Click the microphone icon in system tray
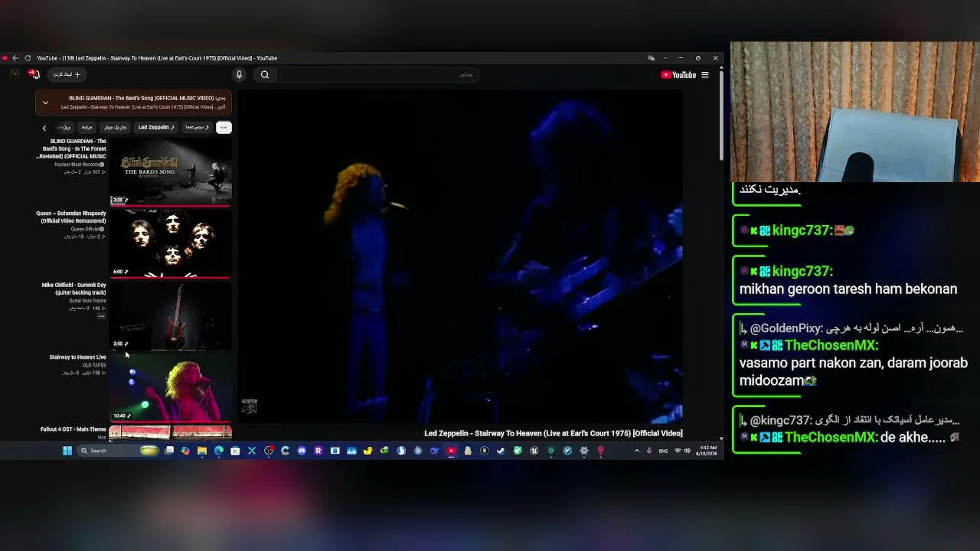 pyautogui.click(x=649, y=451)
